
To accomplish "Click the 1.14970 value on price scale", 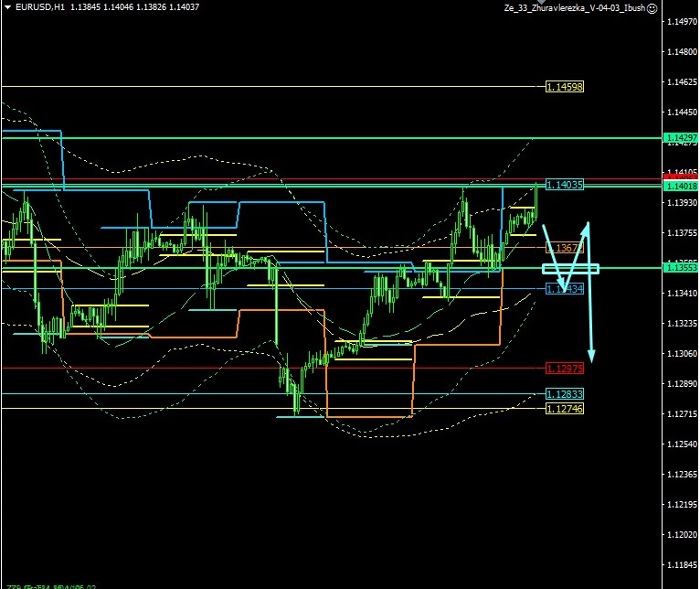I will point(681,22).
